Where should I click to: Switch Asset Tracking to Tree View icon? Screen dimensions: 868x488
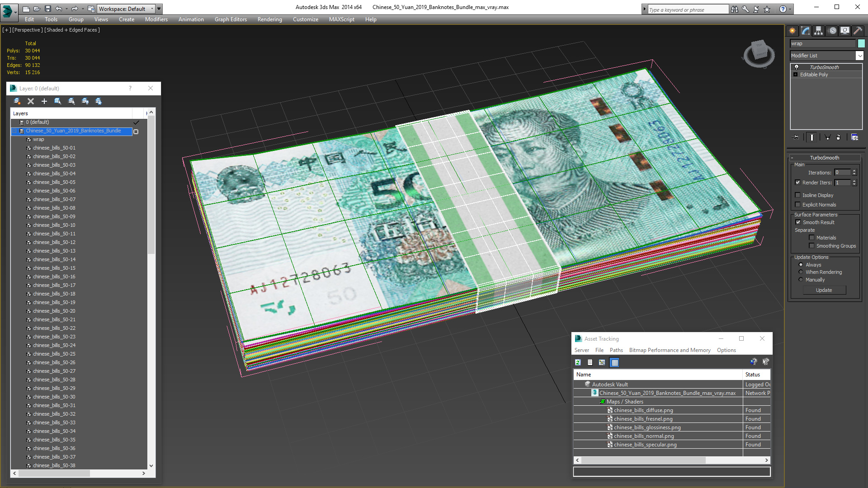coord(602,362)
